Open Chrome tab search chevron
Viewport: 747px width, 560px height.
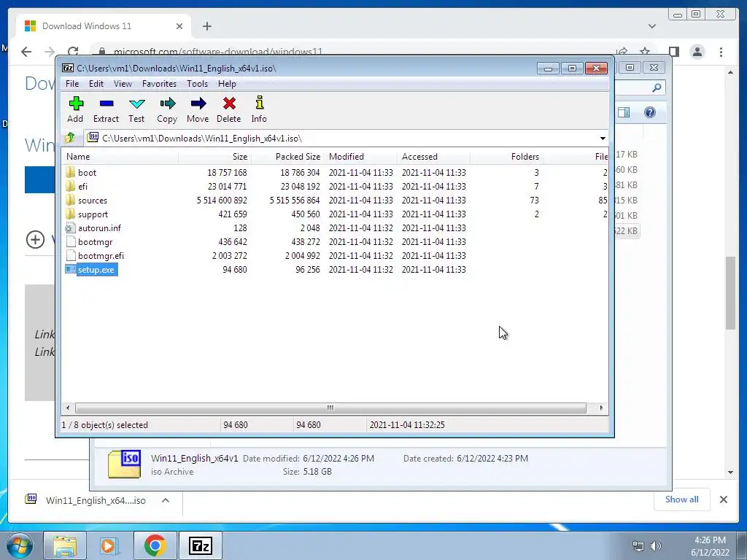point(651,26)
